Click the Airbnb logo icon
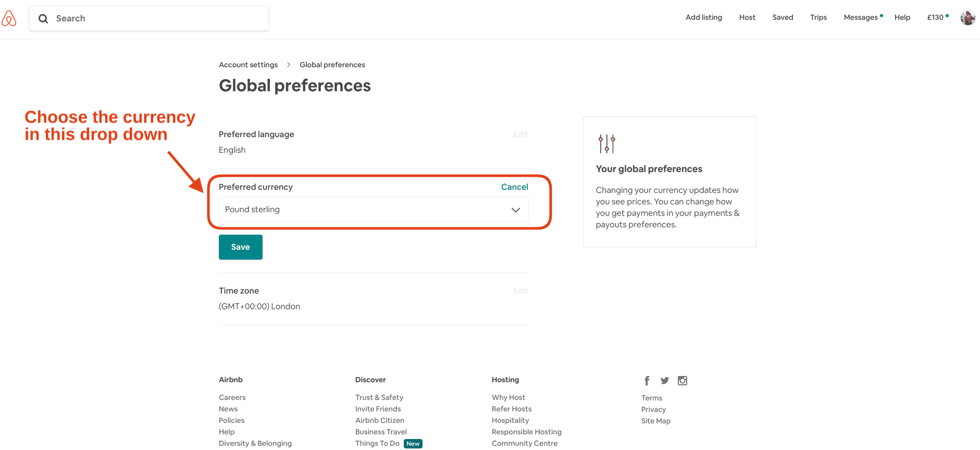This screenshot has height=450, width=980. point(9,18)
